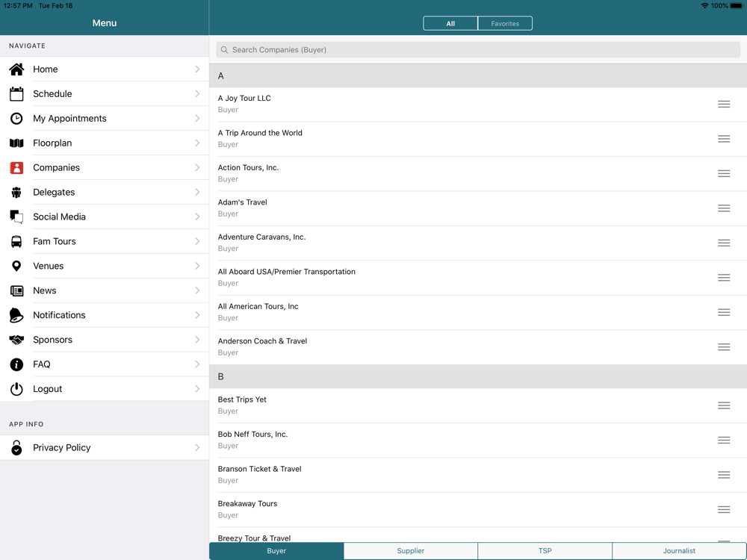
Task: Click the Fam Tours bus icon
Action: (16, 242)
